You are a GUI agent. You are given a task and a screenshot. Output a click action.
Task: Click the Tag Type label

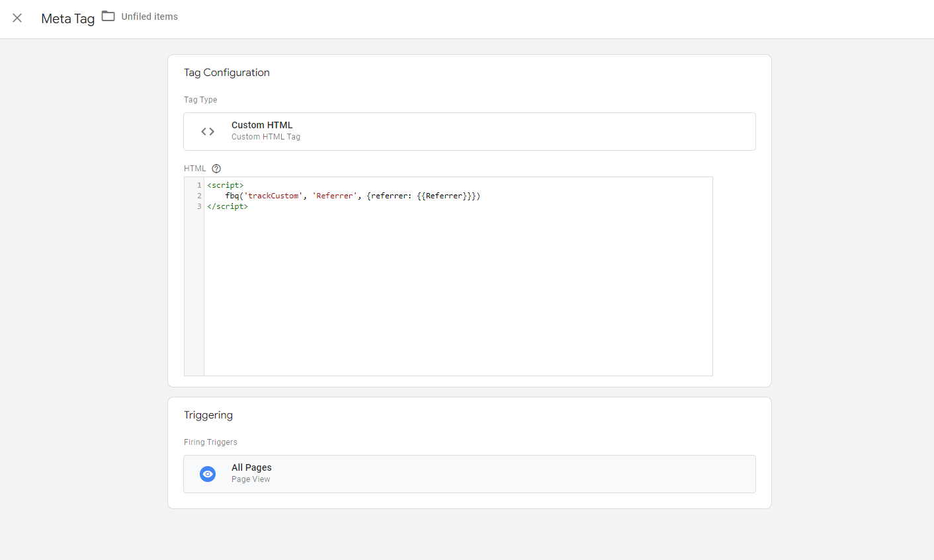click(200, 100)
